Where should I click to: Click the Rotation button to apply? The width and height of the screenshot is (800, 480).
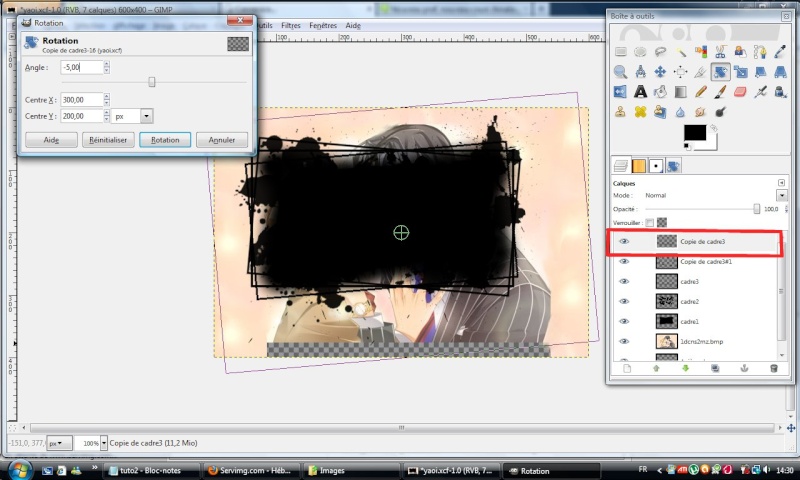pos(165,140)
